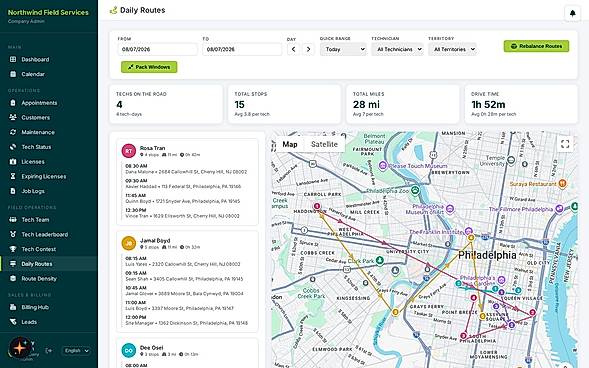Click the Customers people icon
This screenshot has width=589, height=368.
click(13, 117)
